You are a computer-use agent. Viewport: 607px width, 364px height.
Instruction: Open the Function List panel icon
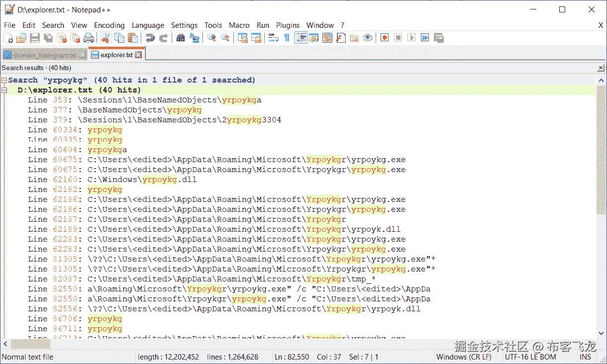[x=341, y=38]
